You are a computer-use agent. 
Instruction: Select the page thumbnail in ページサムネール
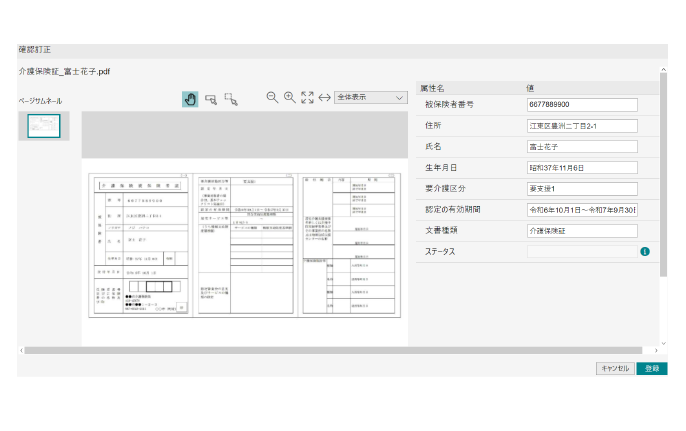coord(44,126)
